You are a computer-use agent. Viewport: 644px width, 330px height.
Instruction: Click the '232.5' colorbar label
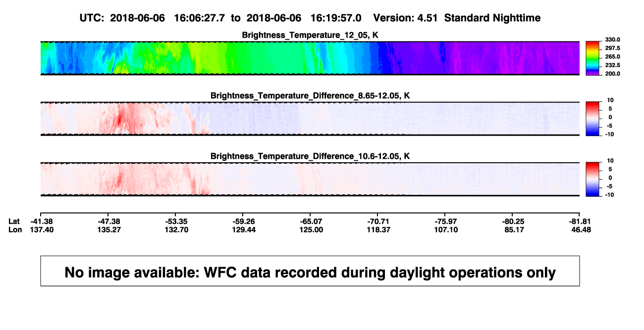(612, 65)
